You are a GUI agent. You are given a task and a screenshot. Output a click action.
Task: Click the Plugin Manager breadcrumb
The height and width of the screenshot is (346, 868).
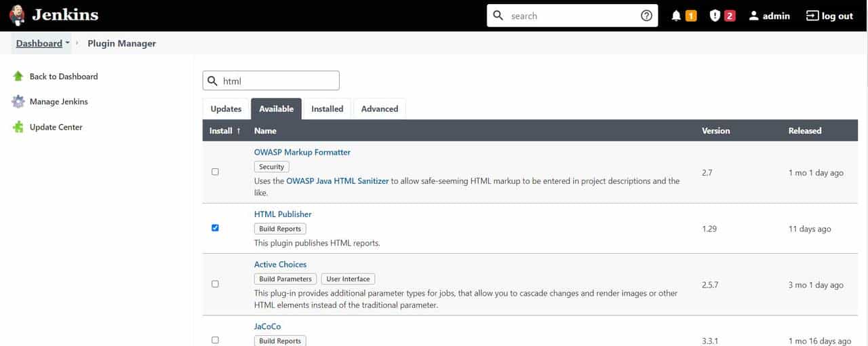tap(122, 43)
